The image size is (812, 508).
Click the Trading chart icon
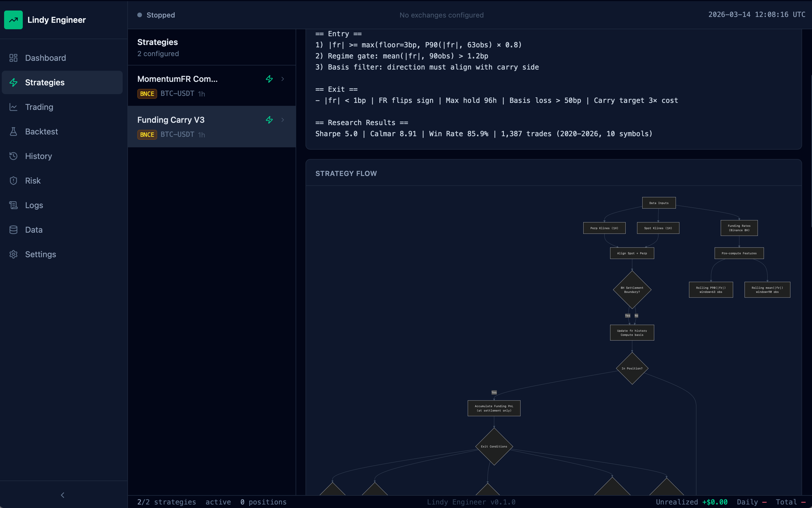(13, 107)
